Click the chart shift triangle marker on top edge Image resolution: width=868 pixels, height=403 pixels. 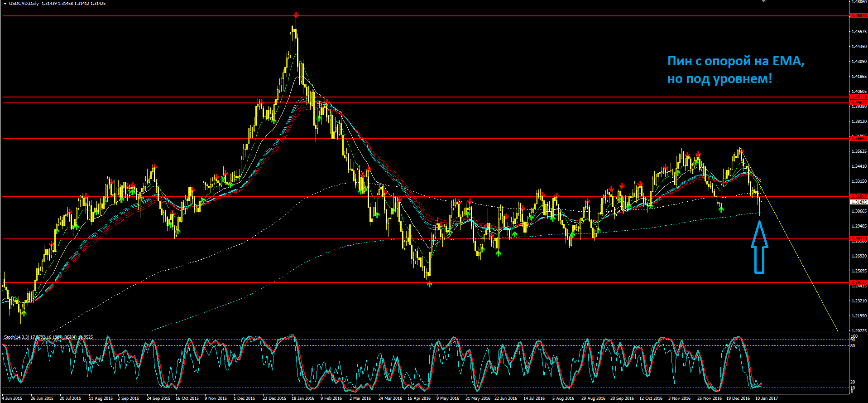[x=763, y=1]
